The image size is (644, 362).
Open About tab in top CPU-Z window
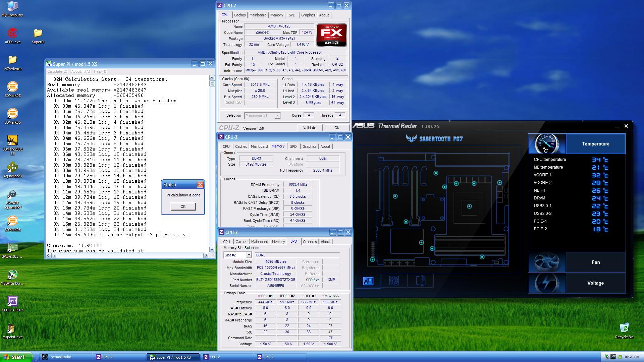(x=324, y=15)
